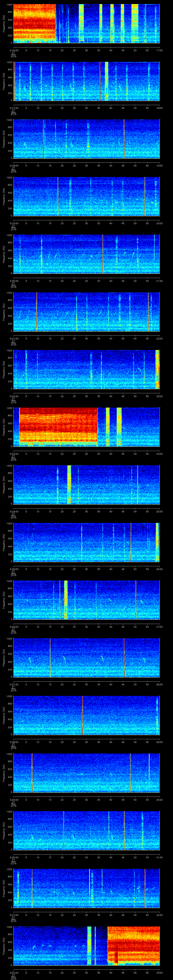Click the '0:31:00' start time label
The image size is (173, 980).
(x=14, y=915)
